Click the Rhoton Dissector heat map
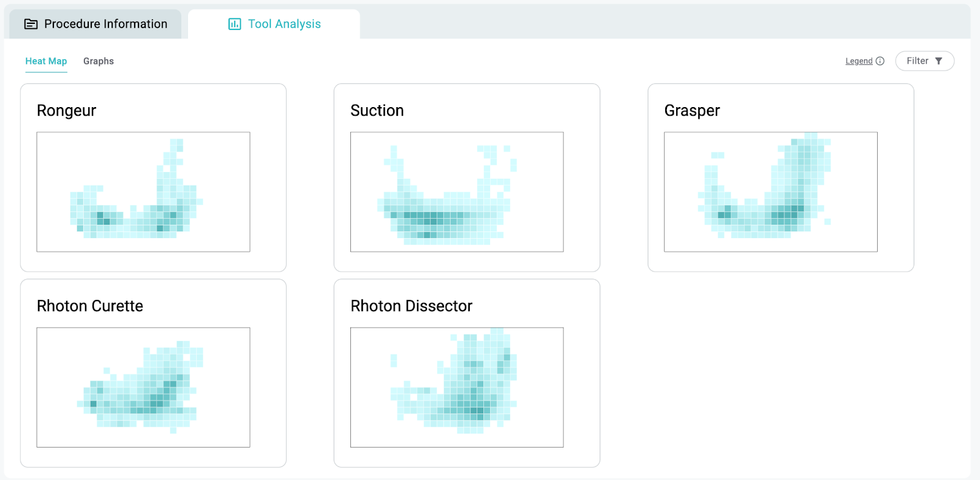The height and width of the screenshot is (480, 980). [x=456, y=387]
